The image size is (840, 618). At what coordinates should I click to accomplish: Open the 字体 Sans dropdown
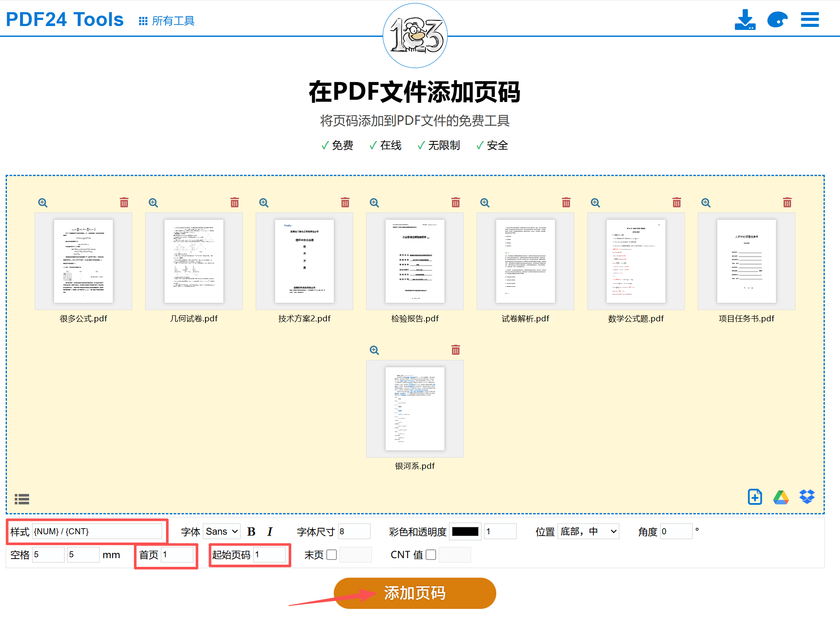pos(221,531)
